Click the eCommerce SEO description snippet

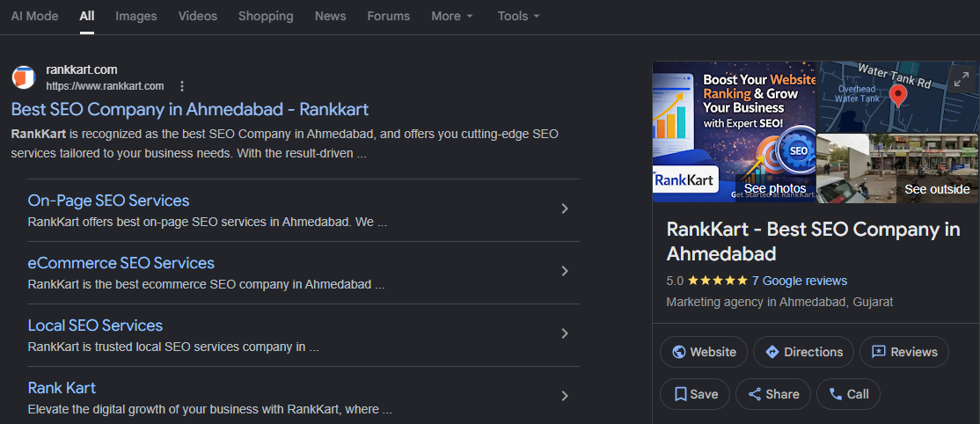(206, 284)
